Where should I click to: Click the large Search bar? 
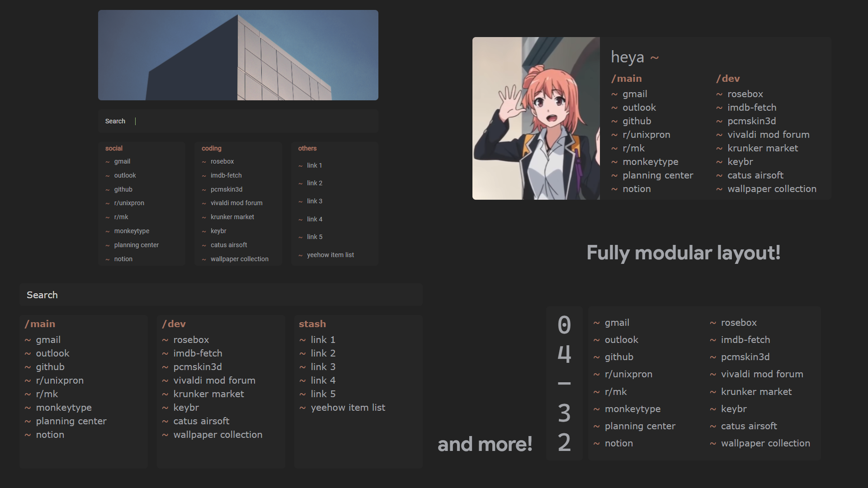(221, 295)
